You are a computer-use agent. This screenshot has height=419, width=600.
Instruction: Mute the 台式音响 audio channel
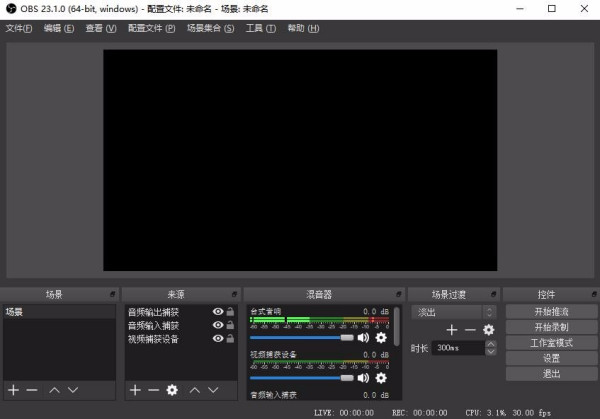click(x=363, y=337)
